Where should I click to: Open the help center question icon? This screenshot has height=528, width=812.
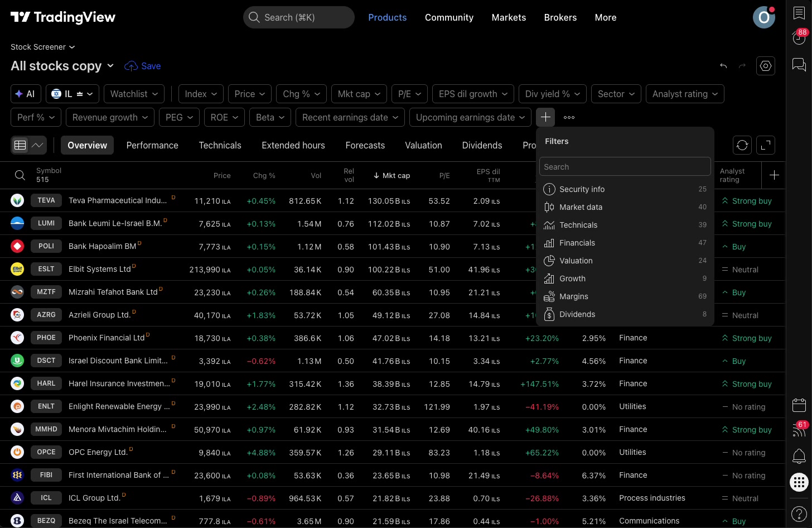[x=799, y=513]
